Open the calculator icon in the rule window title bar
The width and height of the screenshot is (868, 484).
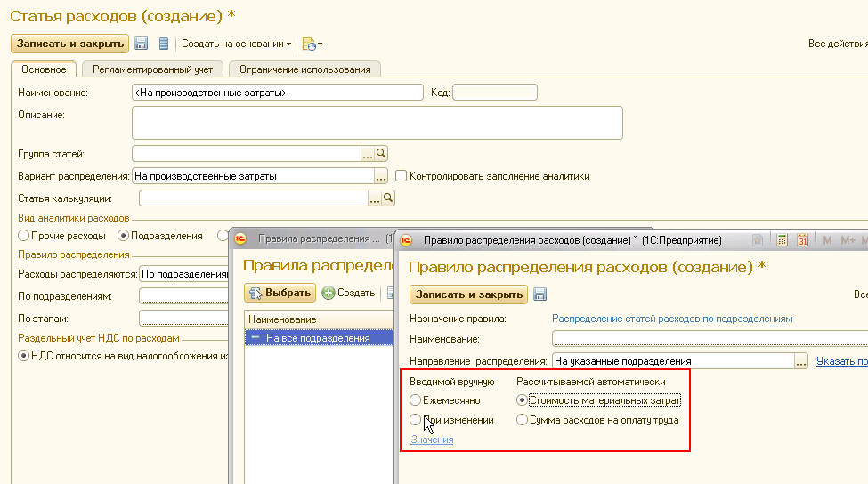(x=782, y=240)
